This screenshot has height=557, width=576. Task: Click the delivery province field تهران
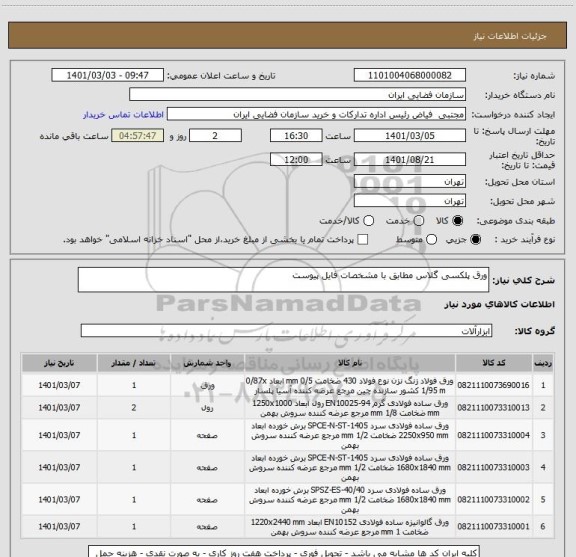point(410,182)
